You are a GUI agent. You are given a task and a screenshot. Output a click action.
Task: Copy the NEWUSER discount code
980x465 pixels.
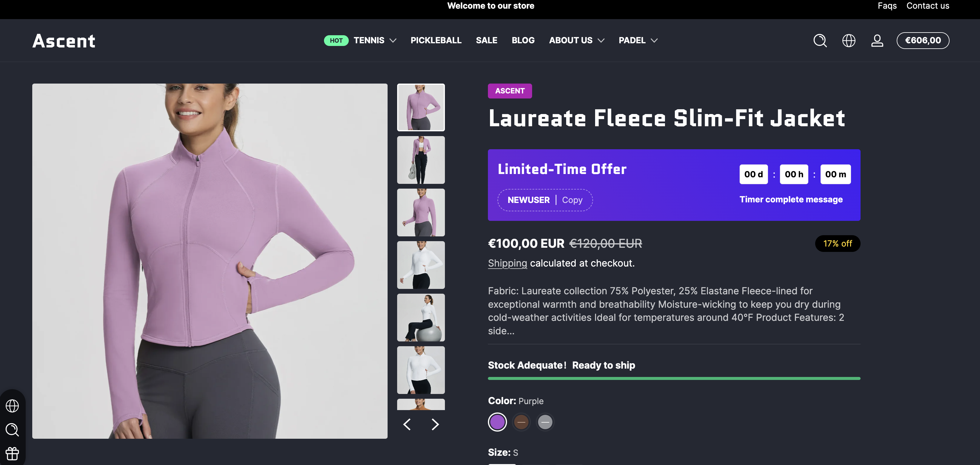[572, 200]
